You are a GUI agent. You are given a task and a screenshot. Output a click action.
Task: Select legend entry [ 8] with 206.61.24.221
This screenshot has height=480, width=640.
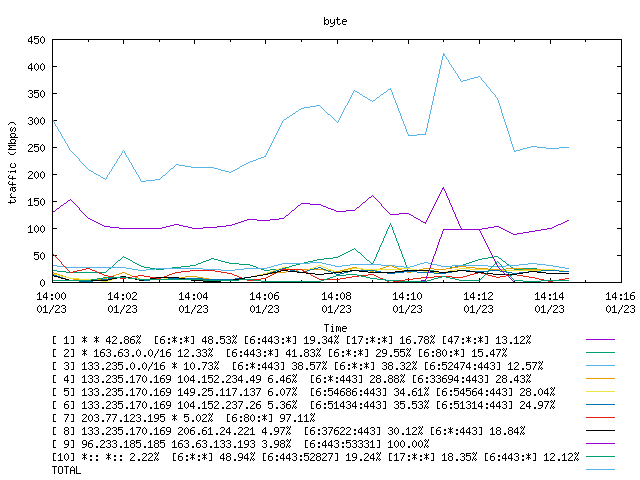(289, 431)
